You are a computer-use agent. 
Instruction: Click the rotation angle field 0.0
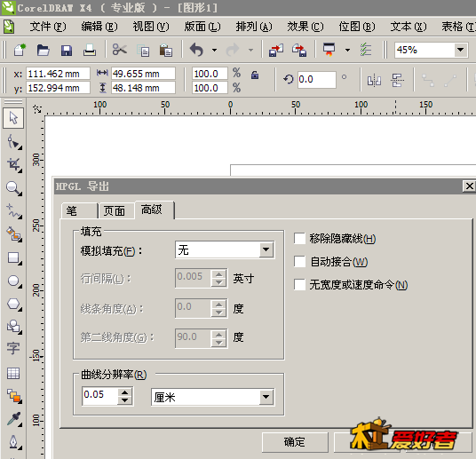[x=317, y=80]
